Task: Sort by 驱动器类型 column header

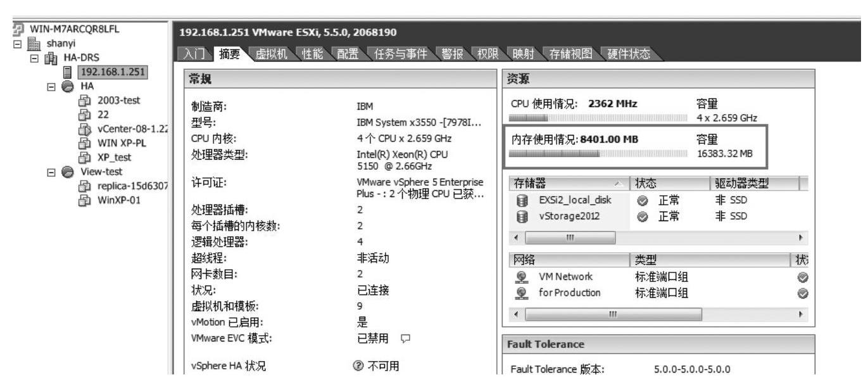Action: [753, 184]
